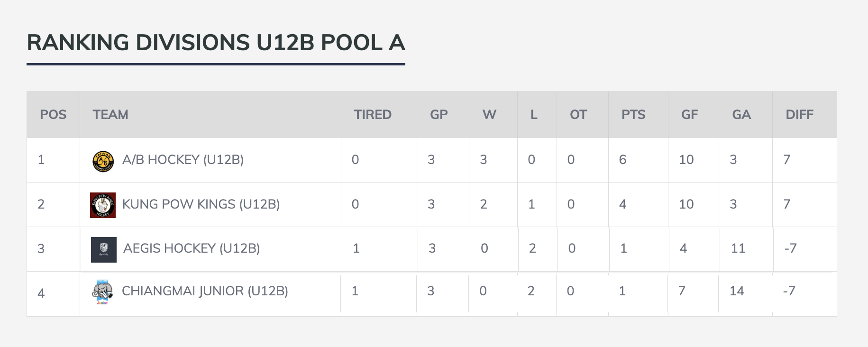Click the GF column header

tap(690, 115)
